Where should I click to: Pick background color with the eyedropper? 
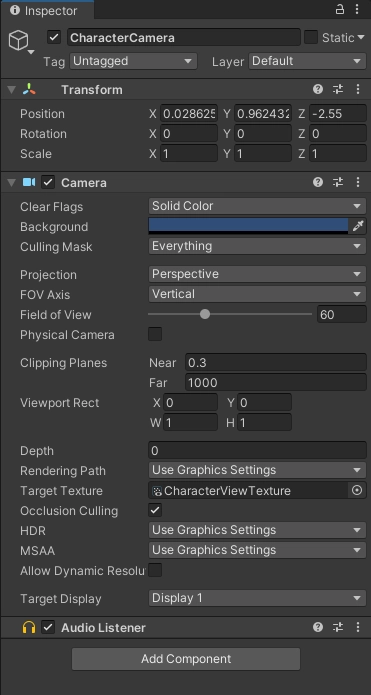[x=358, y=226]
